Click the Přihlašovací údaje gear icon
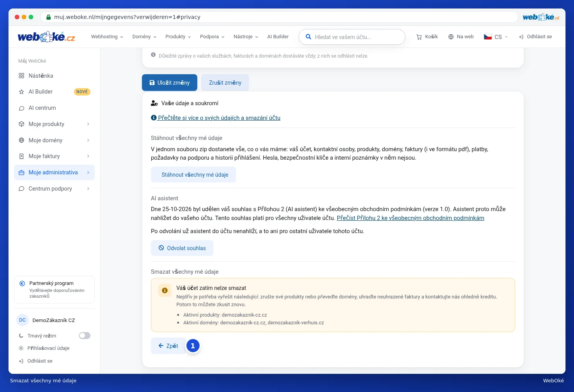Screen dimensions: 574x392 tap(21, 348)
